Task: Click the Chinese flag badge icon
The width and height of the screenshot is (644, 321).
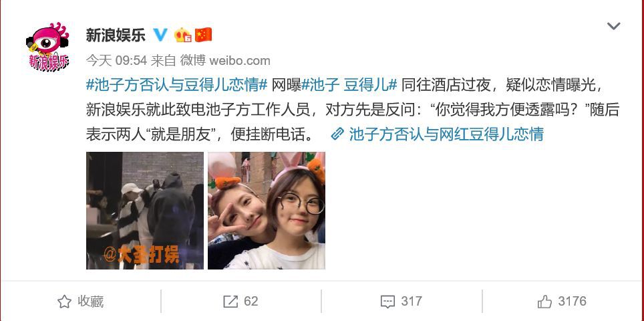Action: pyautogui.click(x=203, y=35)
